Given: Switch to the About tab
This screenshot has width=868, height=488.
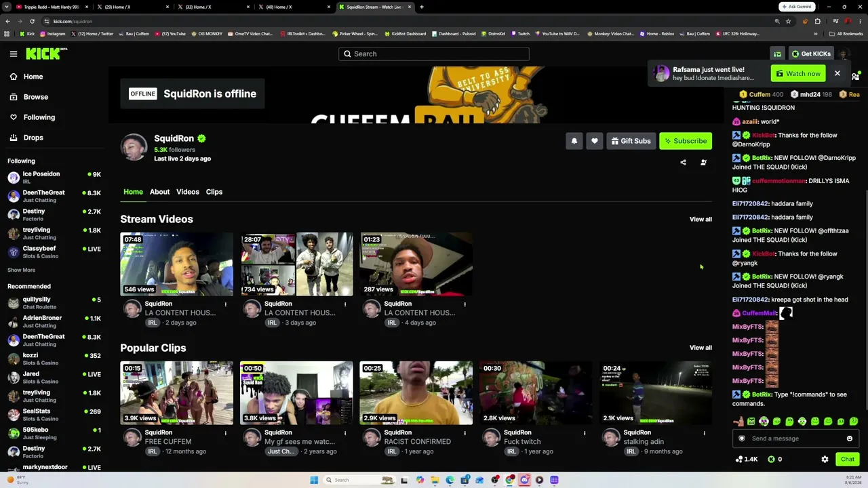Looking at the screenshot, I should 159,192.
